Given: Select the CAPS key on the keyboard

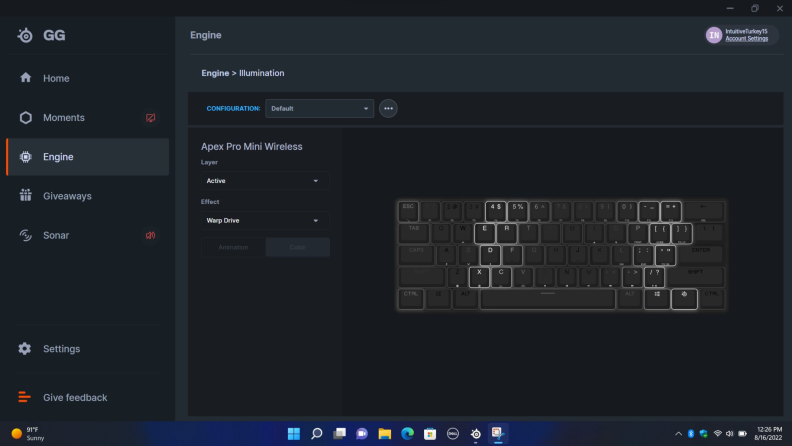Looking at the screenshot, I should point(416,255).
